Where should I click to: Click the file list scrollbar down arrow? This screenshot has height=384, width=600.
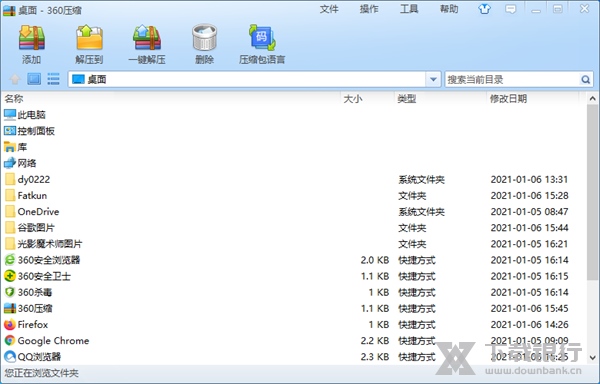593,358
